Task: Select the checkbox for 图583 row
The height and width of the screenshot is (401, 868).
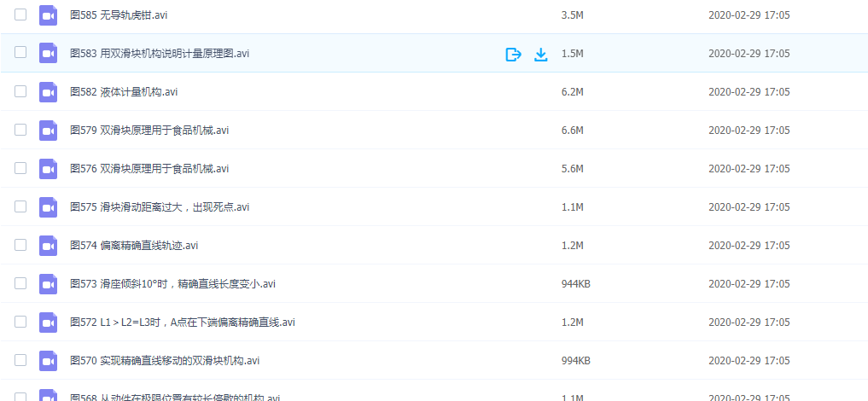Action: point(20,54)
